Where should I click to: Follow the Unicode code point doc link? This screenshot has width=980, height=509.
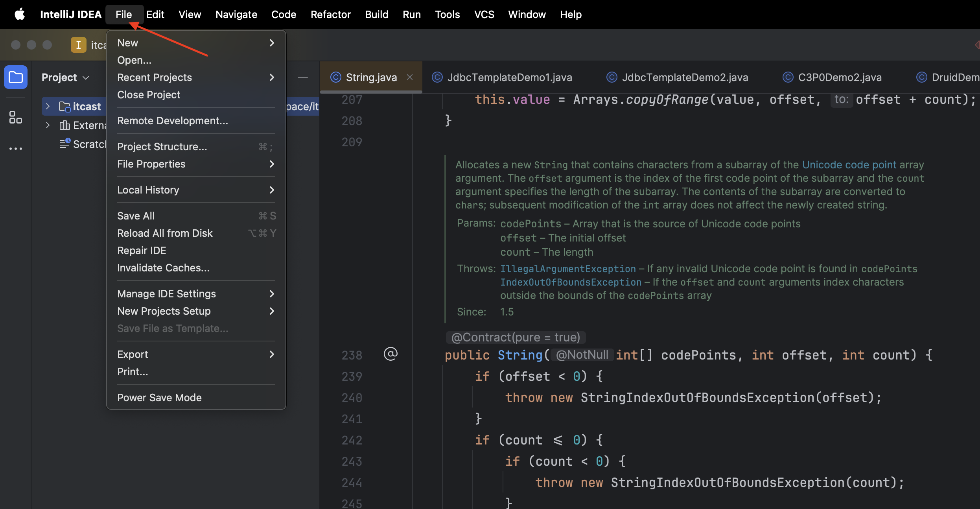(x=849, y=164)
